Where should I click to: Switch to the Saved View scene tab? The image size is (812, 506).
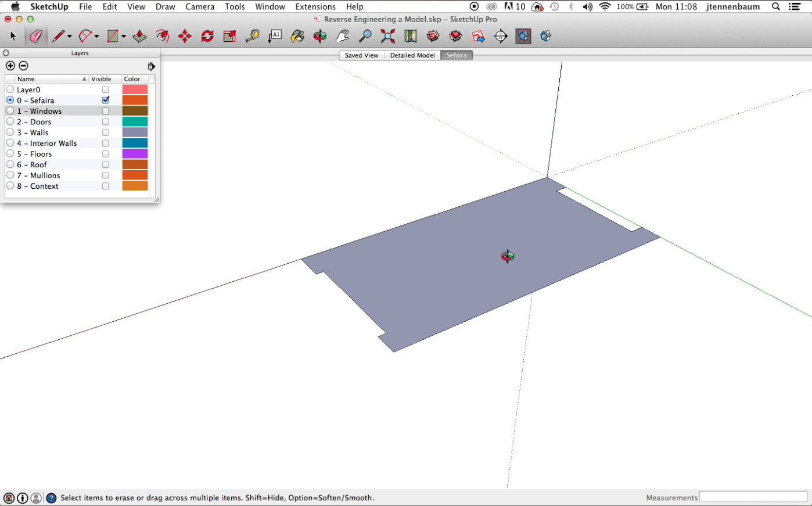(361, 55)
